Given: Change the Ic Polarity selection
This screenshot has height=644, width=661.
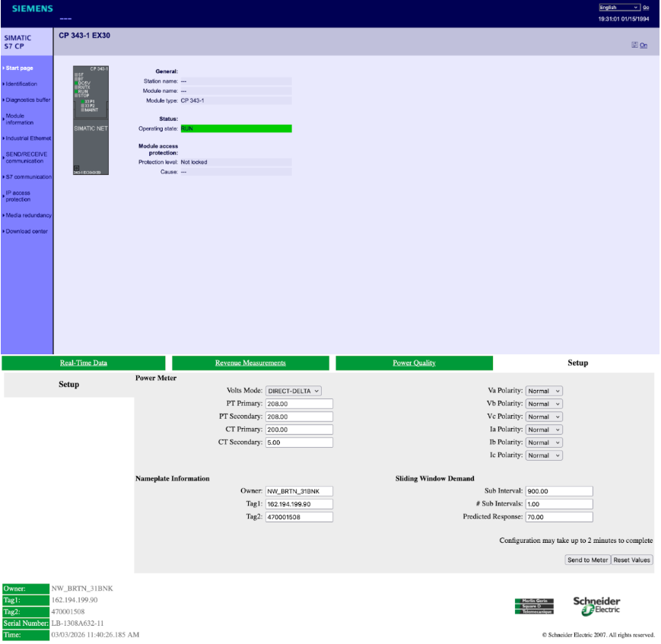Looking at the screenshot, I should coord(544,455).
